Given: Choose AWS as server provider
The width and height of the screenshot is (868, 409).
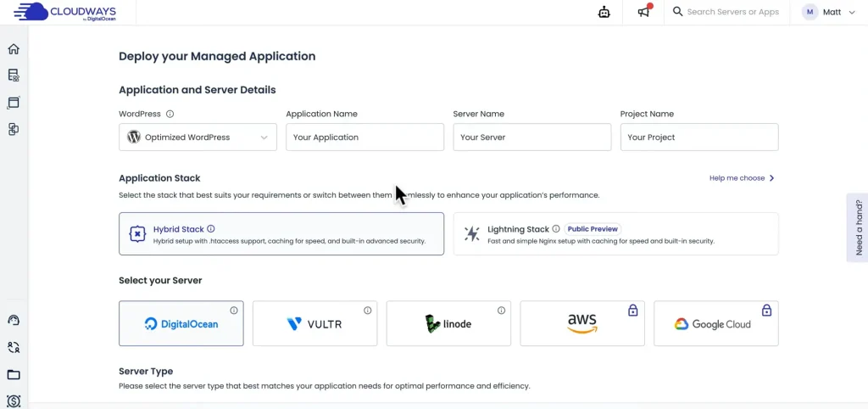Looking at the screenshot, I should [x=582, y=323].
